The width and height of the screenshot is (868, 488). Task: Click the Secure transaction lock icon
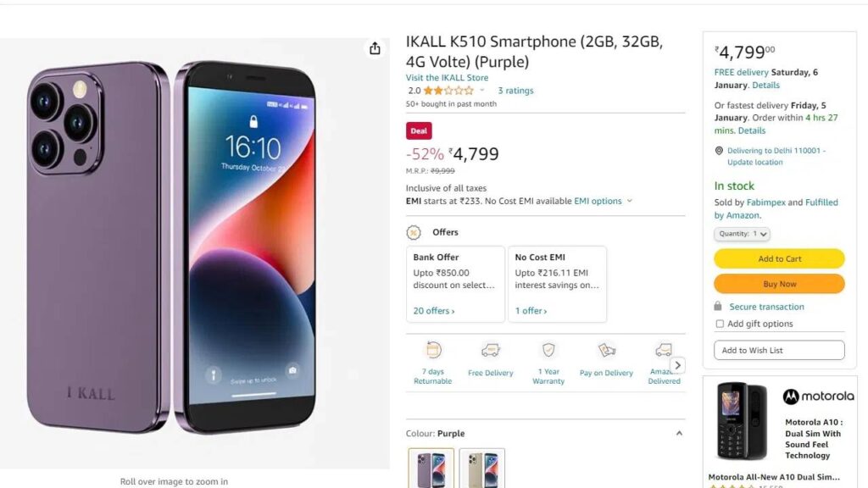coord(718,306)
